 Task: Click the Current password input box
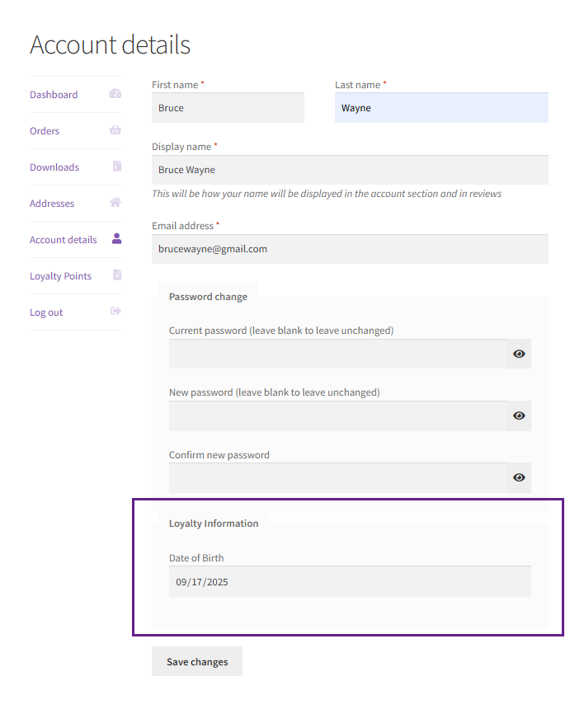tap(337, 354)
